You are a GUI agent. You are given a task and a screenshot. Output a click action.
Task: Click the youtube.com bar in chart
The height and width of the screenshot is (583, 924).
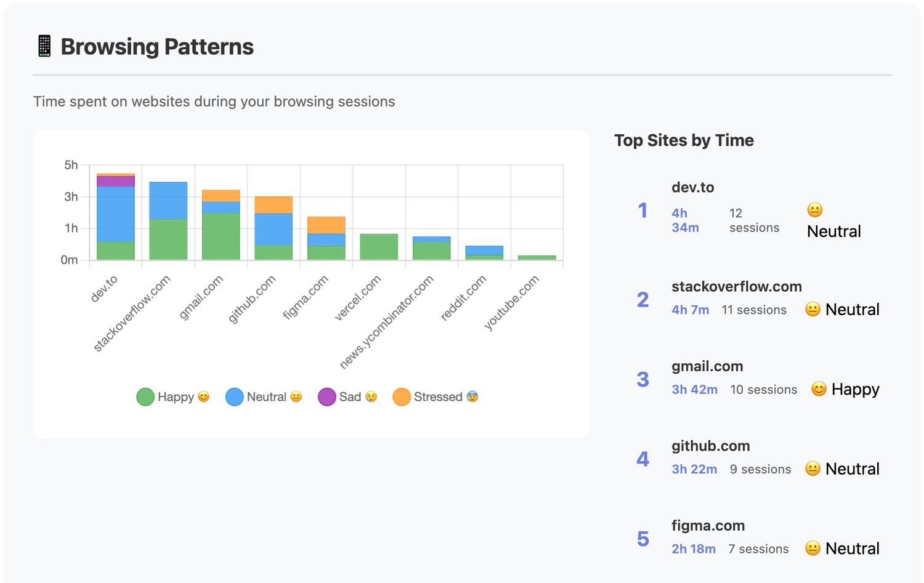(537, 257)
